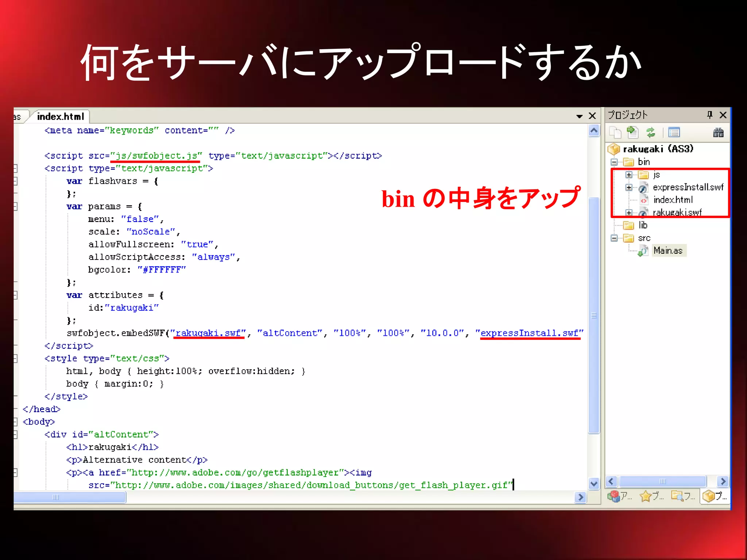Click the '<h1>rakugaki</h1>' line
Screen dimensions: 747x560
tap(112, 447)
